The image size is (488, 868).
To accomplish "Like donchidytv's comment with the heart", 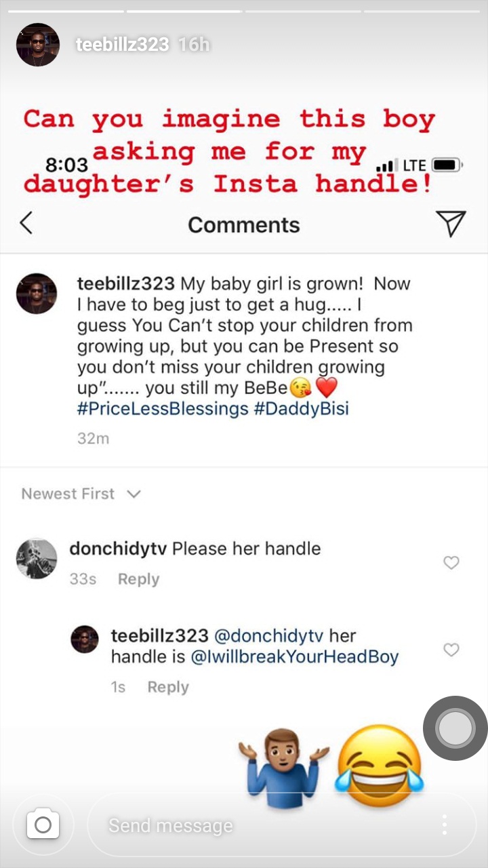I will coord(451,563).
